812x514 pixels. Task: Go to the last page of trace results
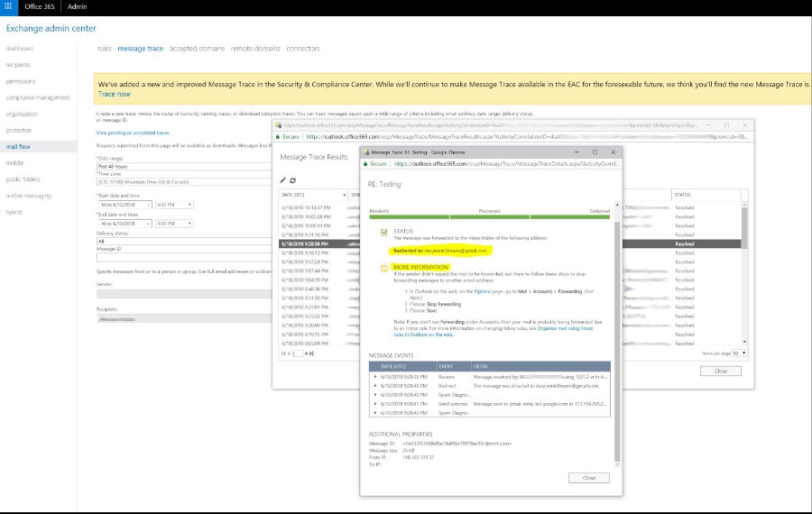tap(311, 353)
